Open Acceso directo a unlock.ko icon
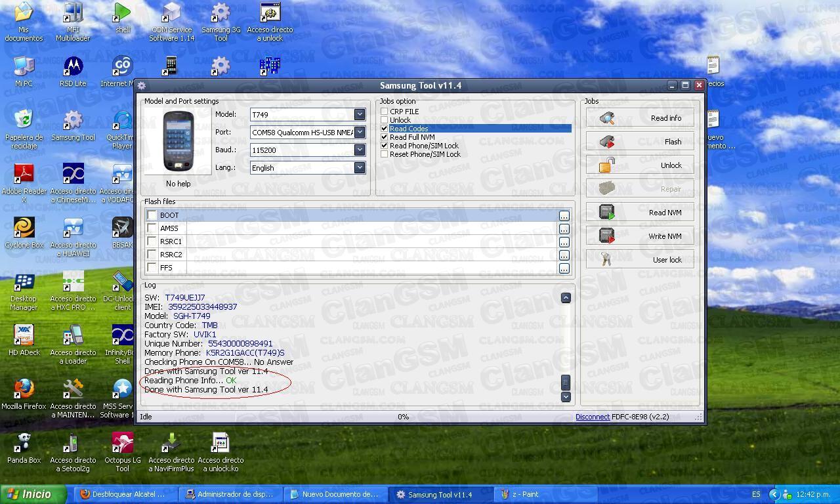840x504 pixels. click(x=220, y=452)
